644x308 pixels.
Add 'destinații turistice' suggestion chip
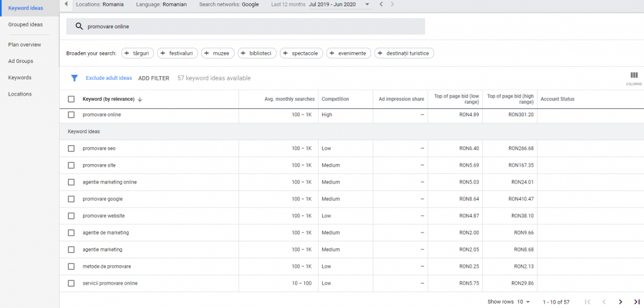coord(404,53)
